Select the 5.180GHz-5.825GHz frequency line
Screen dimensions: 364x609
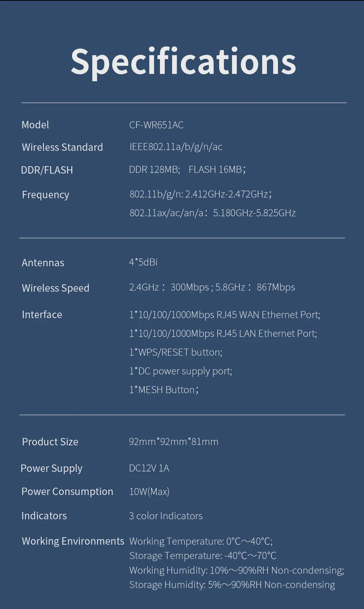click(x=213, y=213)
